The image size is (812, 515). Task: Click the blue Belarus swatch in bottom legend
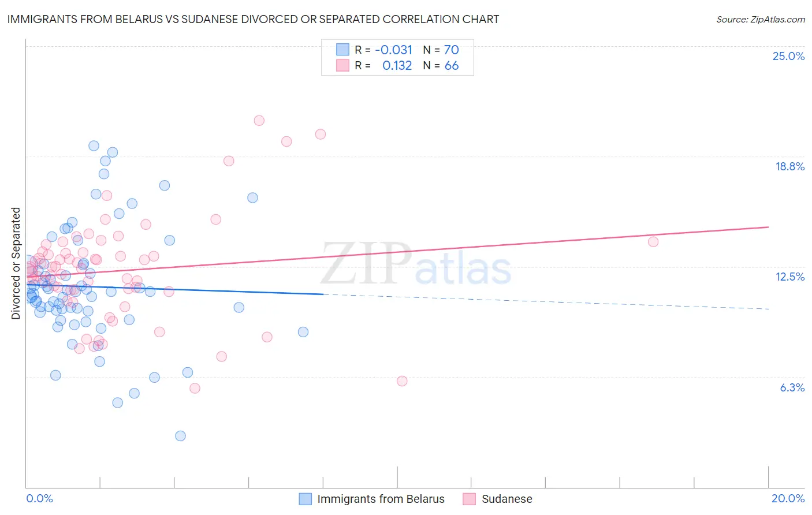[x=305, y=499]
